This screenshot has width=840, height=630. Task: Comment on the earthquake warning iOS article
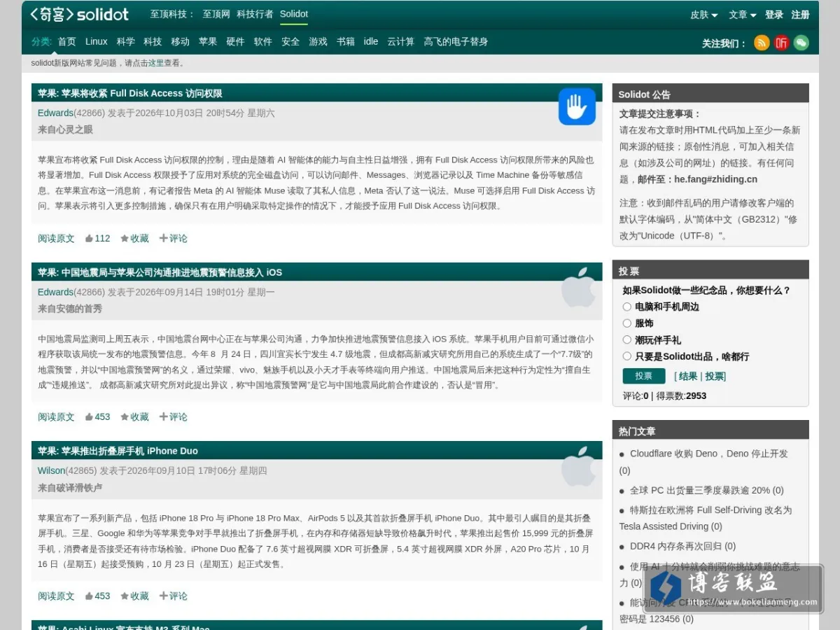(174, 416)
